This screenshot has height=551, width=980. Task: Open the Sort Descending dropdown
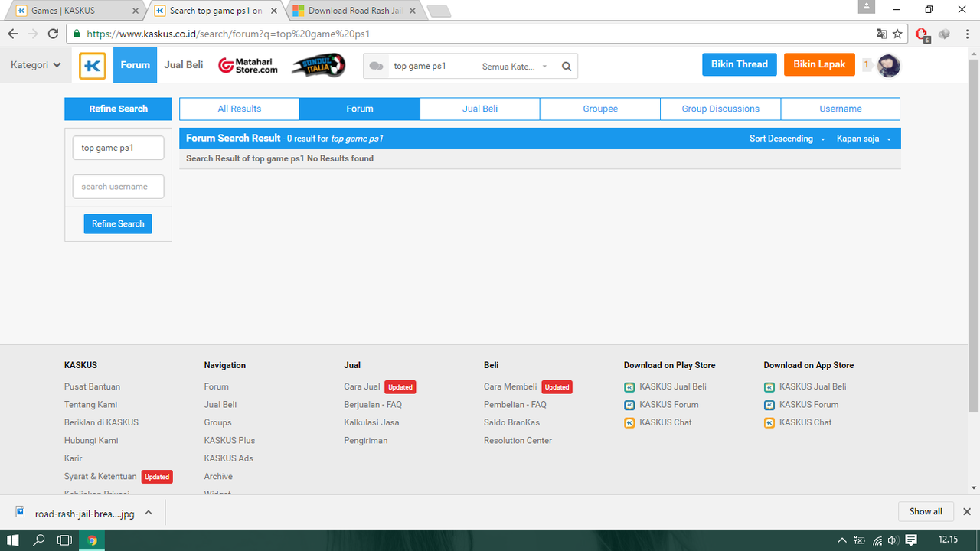(787, 139)
